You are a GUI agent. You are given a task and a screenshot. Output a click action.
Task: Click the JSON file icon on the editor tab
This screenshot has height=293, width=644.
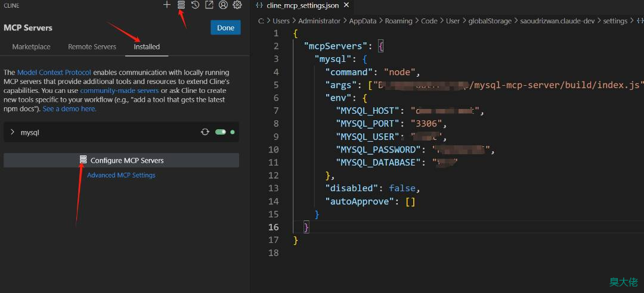(259, 5)
